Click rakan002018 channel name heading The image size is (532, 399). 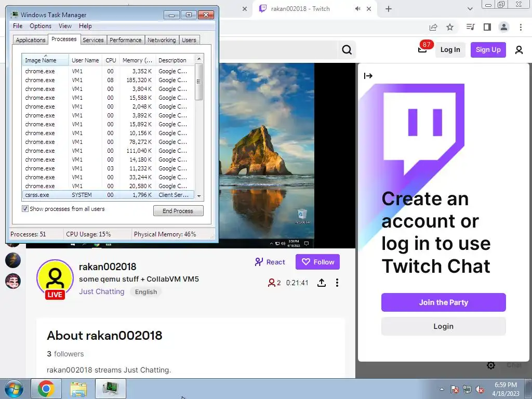[x=108, y=267]
